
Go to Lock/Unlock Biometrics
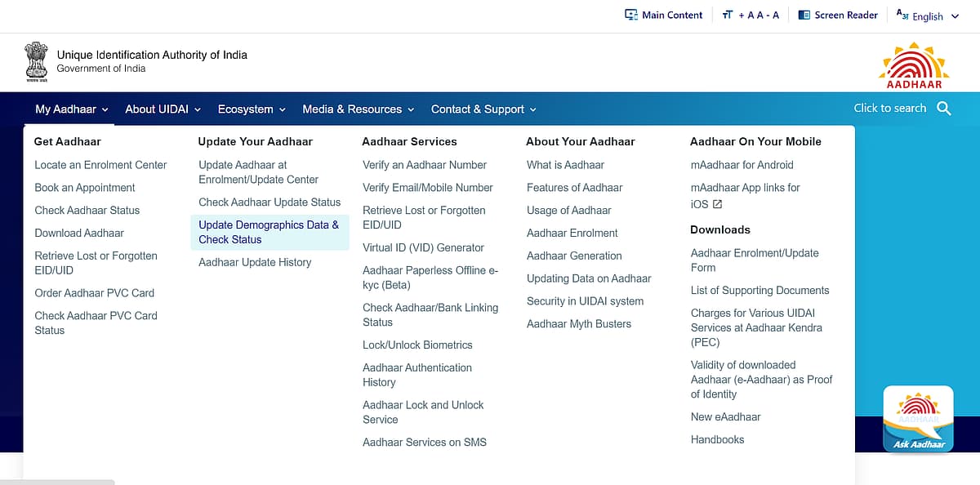pos(417,345)
